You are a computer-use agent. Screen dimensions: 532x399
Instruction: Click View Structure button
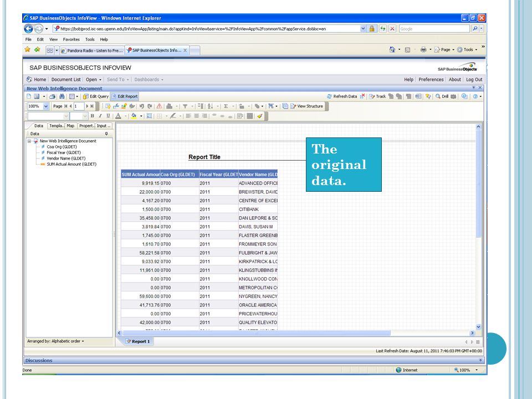(x=306, y=106)
